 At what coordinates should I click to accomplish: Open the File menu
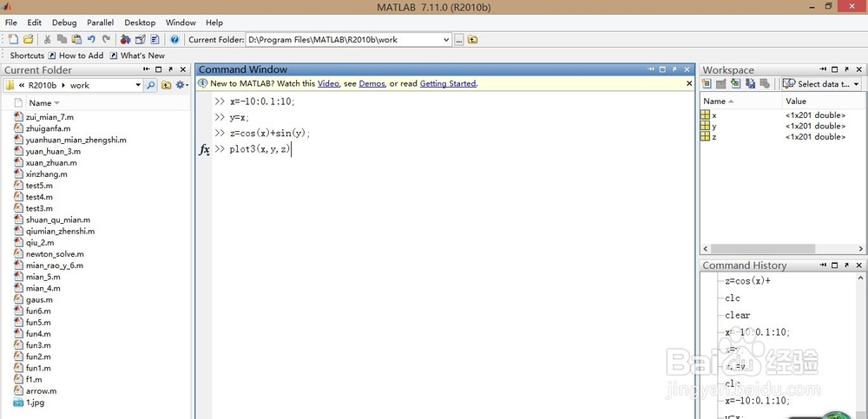click(x=11, y=23)
